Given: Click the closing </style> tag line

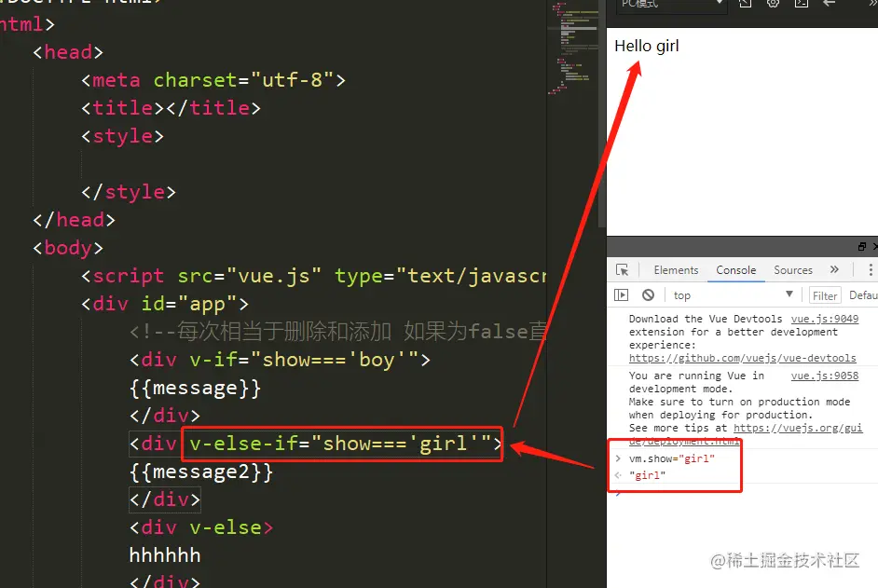Looking at the screenshot, I should [129, 192].
